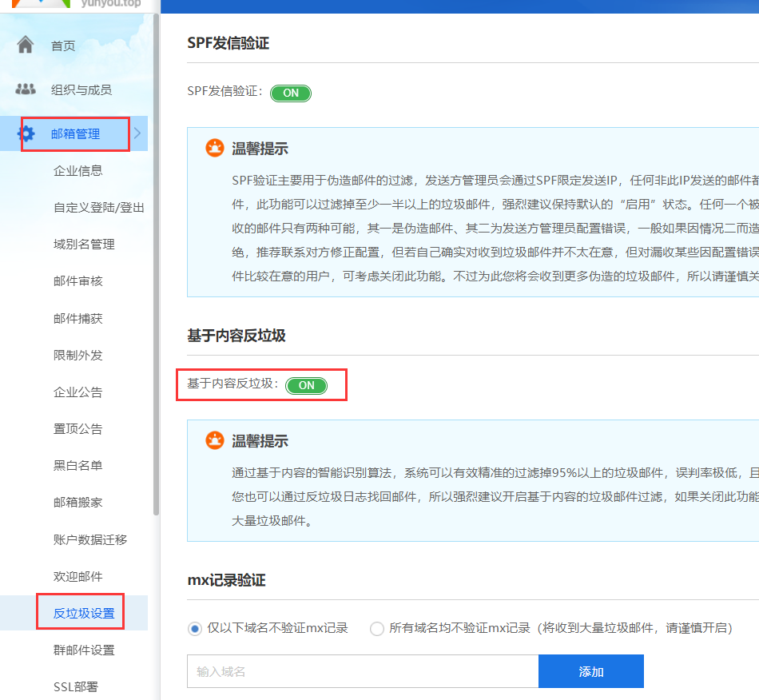
Task: Open 邮件审核 in the sidebar
Action: point(77,281)
